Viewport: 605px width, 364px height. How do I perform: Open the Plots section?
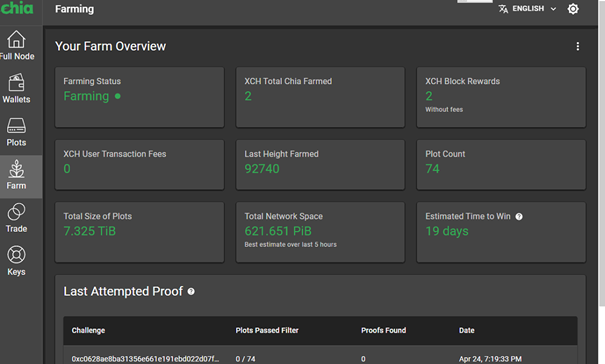17,132
